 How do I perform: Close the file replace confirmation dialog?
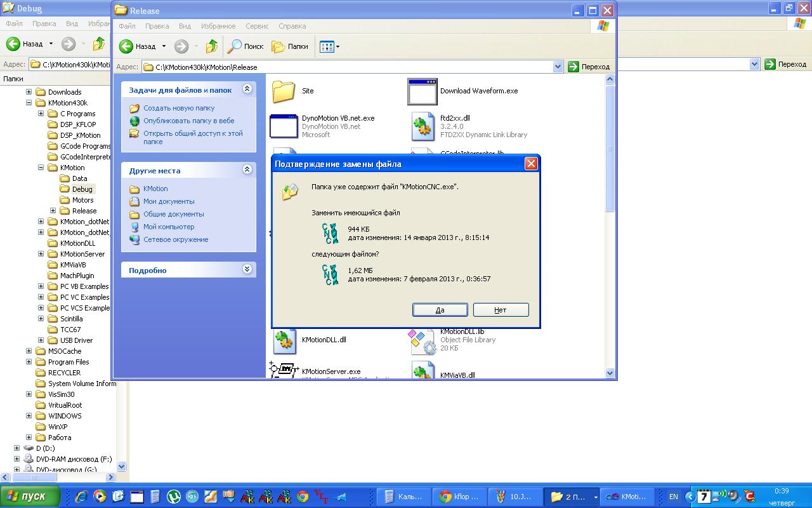531,164
